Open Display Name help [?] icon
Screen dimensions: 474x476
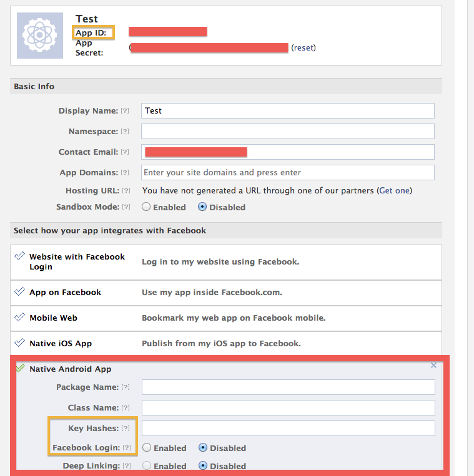coord(125,111)
